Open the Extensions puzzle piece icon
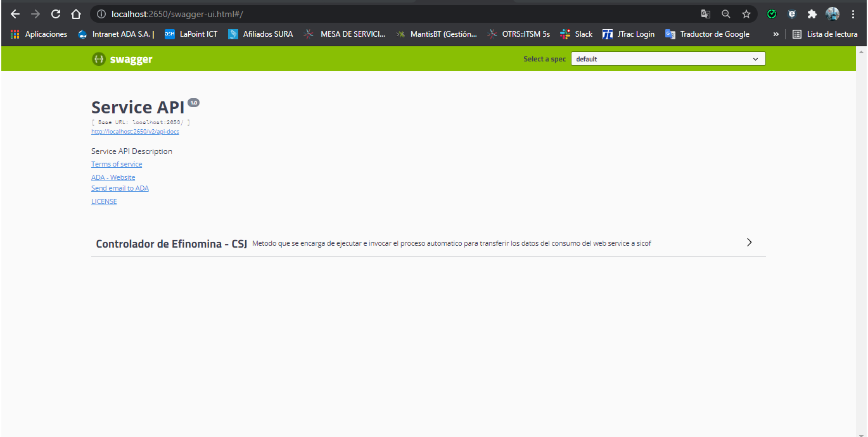 coord(812,14)
